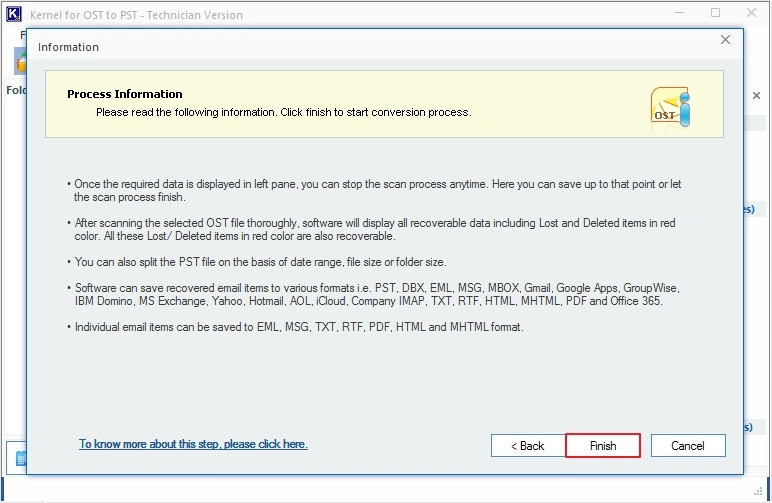Go back using the < Back button
Screen dimensions: 772x503
click(528, 445)
